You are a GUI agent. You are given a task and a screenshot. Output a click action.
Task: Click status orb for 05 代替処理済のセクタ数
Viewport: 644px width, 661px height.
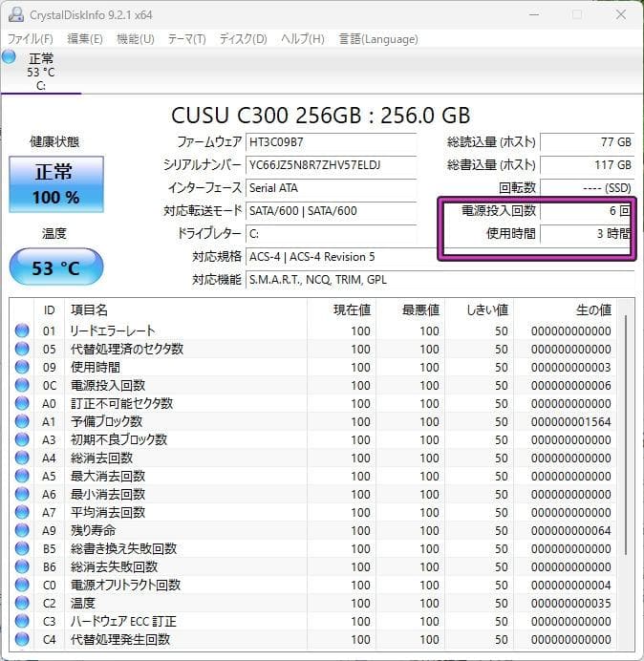(22, 349)
